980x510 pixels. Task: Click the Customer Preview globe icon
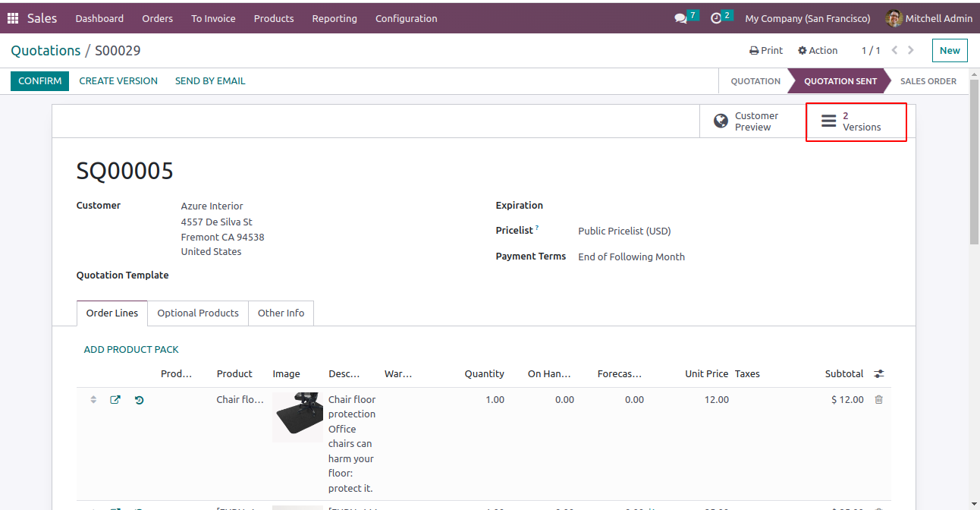tap(721, 121)
